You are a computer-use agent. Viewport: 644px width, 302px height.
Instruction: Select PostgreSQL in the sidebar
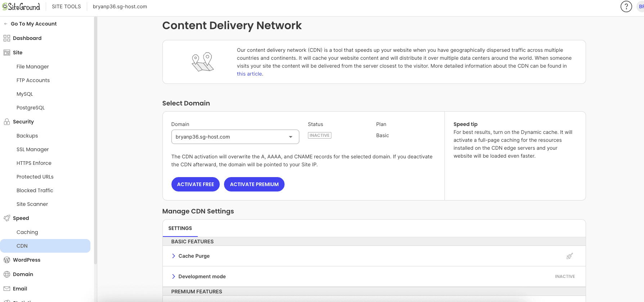click(x=31, y=108)
